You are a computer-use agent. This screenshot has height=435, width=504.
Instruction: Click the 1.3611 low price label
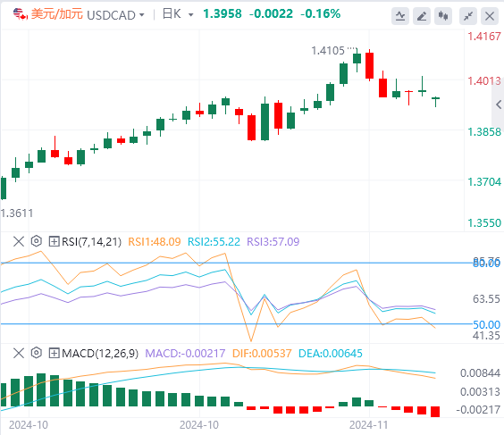17,213
